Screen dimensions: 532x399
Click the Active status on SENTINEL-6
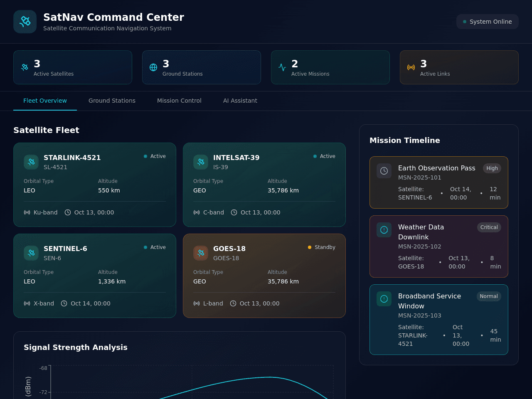click(x=155, y=247)
